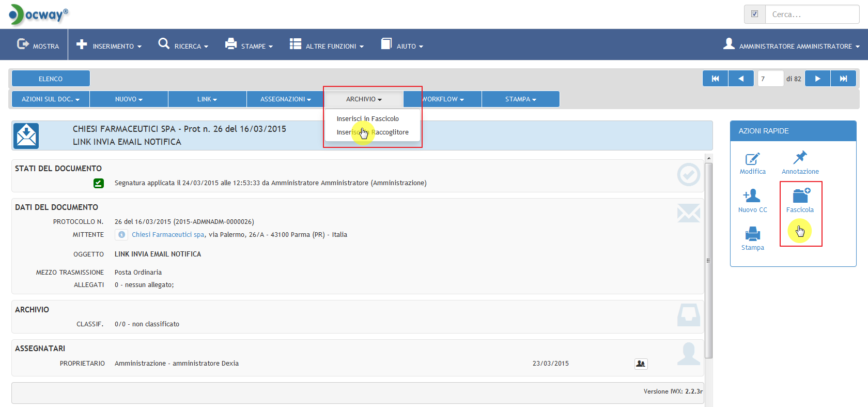Viewport: 868px width, 407px height.
Task: Click the green Segnatura status checkmark
Action: click(x=99, y=183)
